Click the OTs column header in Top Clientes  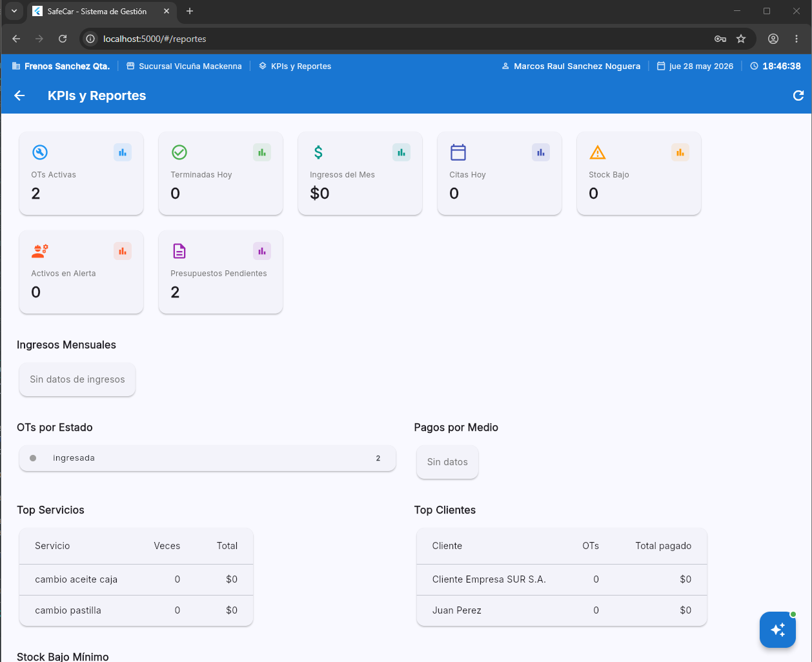pos(591,546)
